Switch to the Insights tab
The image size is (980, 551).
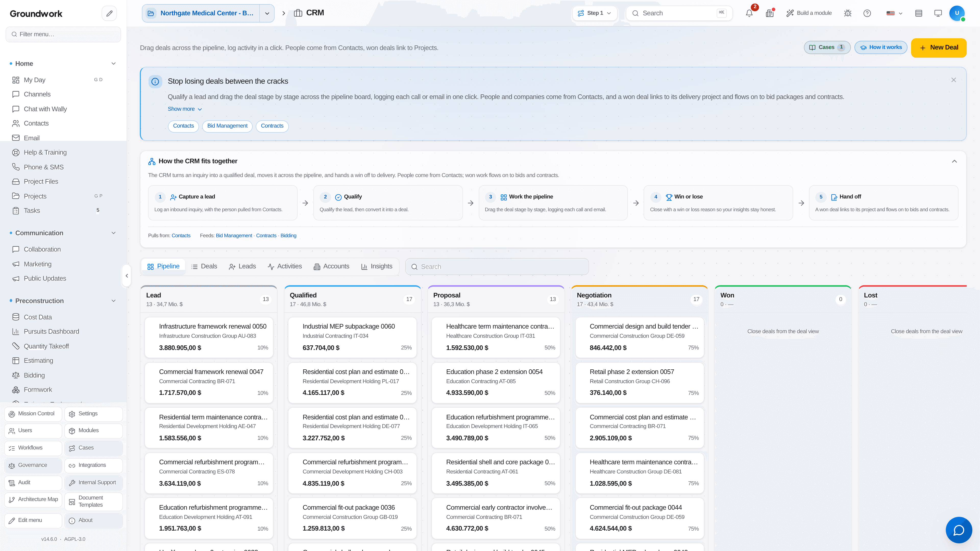pos(377,267)
